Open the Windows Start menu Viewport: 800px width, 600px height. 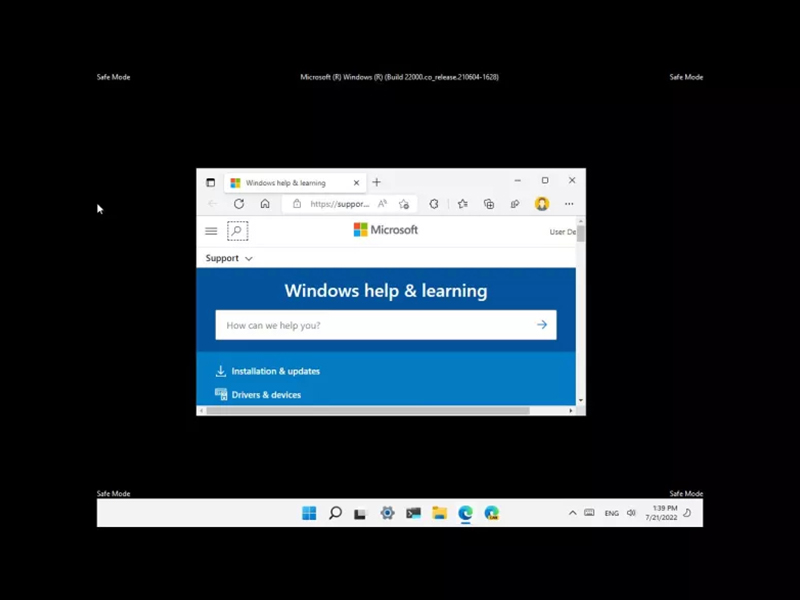(x=309, y=513)
